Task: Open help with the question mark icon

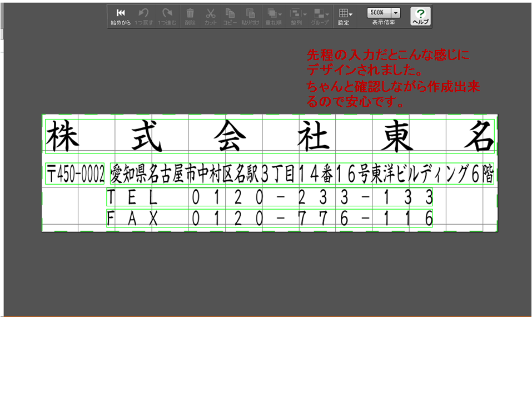Action: [420, 16]
